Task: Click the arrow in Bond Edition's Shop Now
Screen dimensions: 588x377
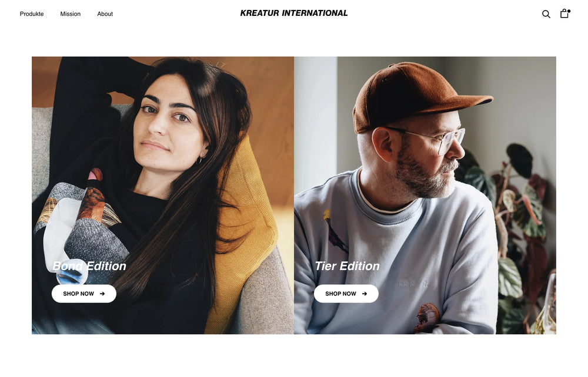Action: 102,294
